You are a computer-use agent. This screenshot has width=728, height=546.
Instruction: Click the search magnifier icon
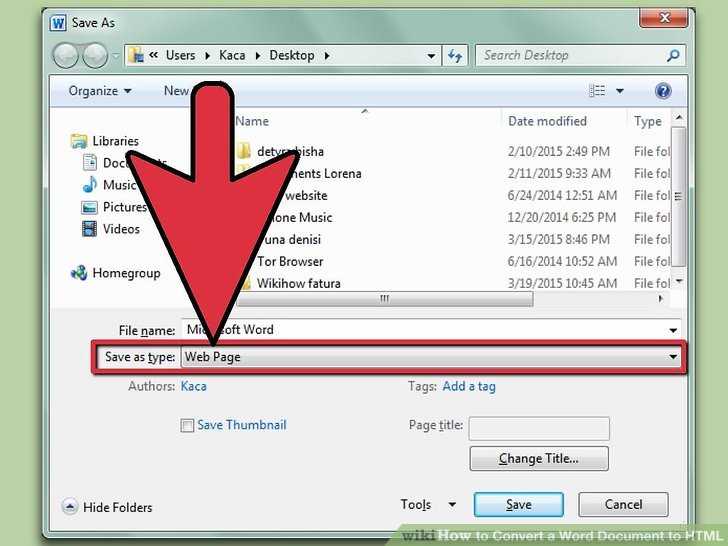click(x=673, y=56)
